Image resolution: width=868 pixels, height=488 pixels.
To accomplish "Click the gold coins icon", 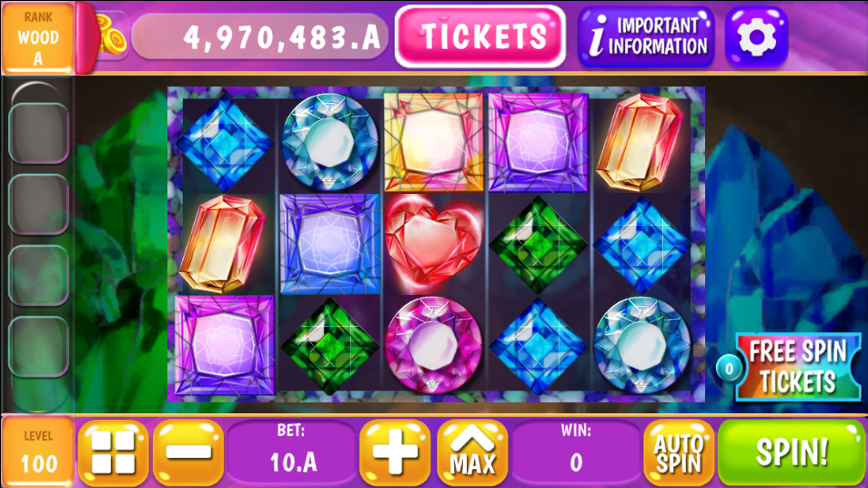I will click(x=111, y=36).
